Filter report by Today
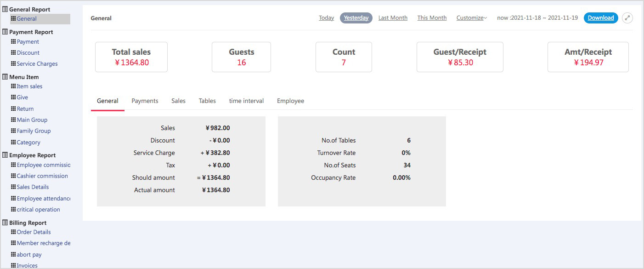 [326, 18]
